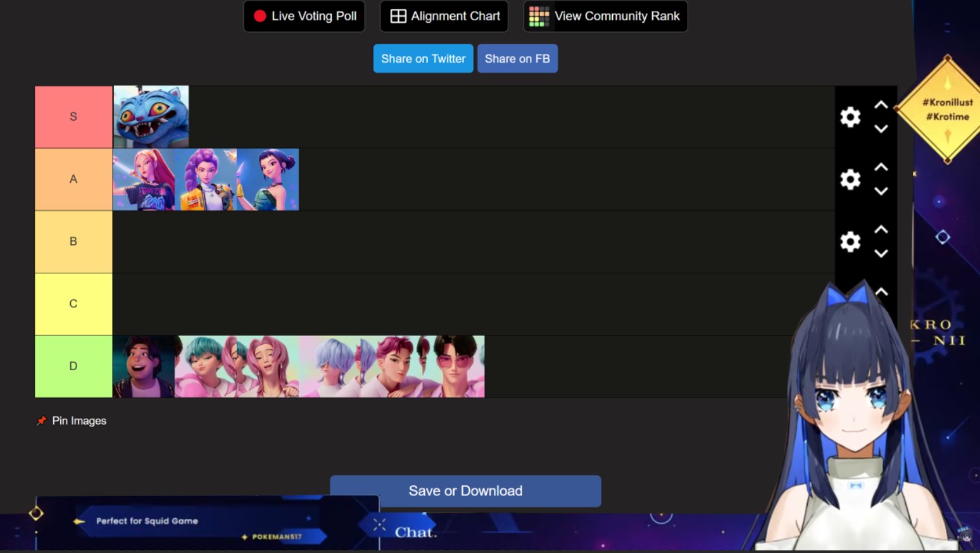
Task: Select the blue cat monster image in S tier
Action: [x=151, y=117]
